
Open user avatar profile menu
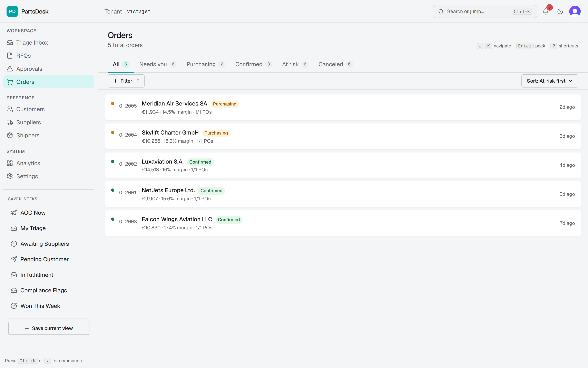click(x=575, y=11)
